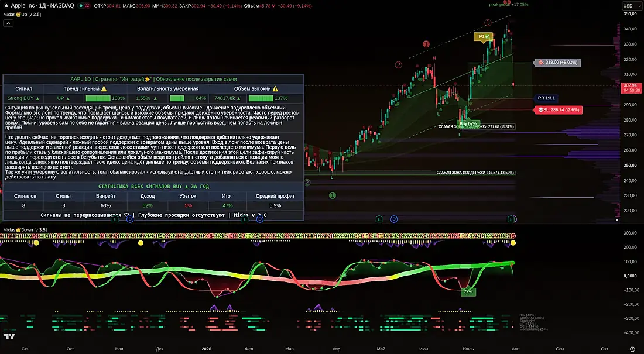Click the 137% volume bar
This screenshot has height=354, width=644.
[x=261, y=98]
